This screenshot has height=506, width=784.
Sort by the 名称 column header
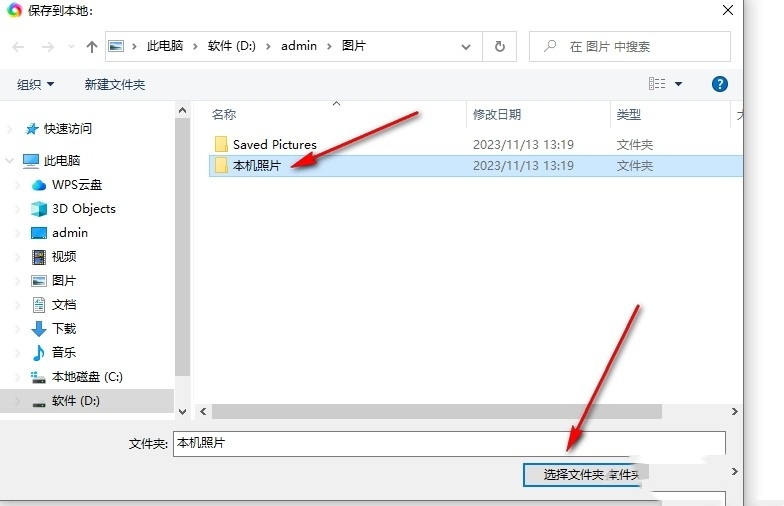[x=224, y=114]
